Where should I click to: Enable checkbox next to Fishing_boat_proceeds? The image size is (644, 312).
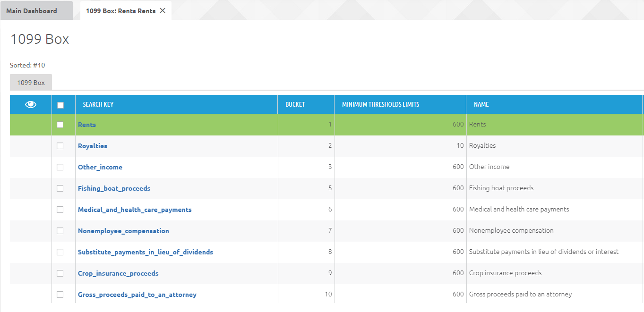(x=60, y=188)
